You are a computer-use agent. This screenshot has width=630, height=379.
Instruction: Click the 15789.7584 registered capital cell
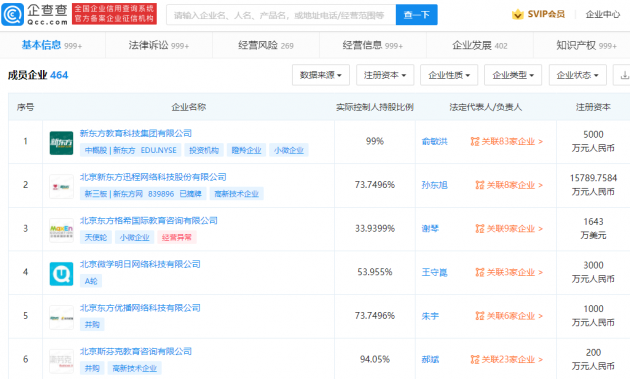click(593, 184)
